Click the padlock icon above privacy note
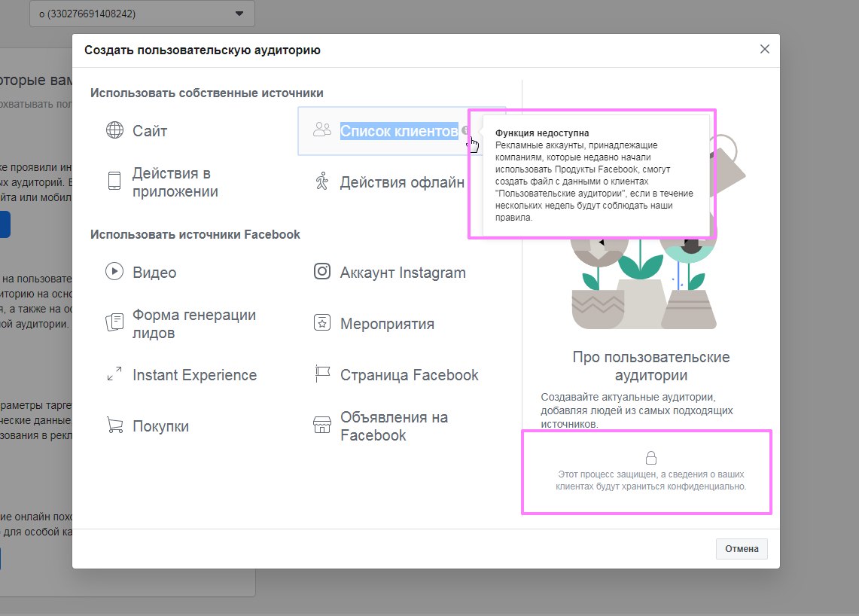This screenshot has width=859, height=616. tap(650, 458)
